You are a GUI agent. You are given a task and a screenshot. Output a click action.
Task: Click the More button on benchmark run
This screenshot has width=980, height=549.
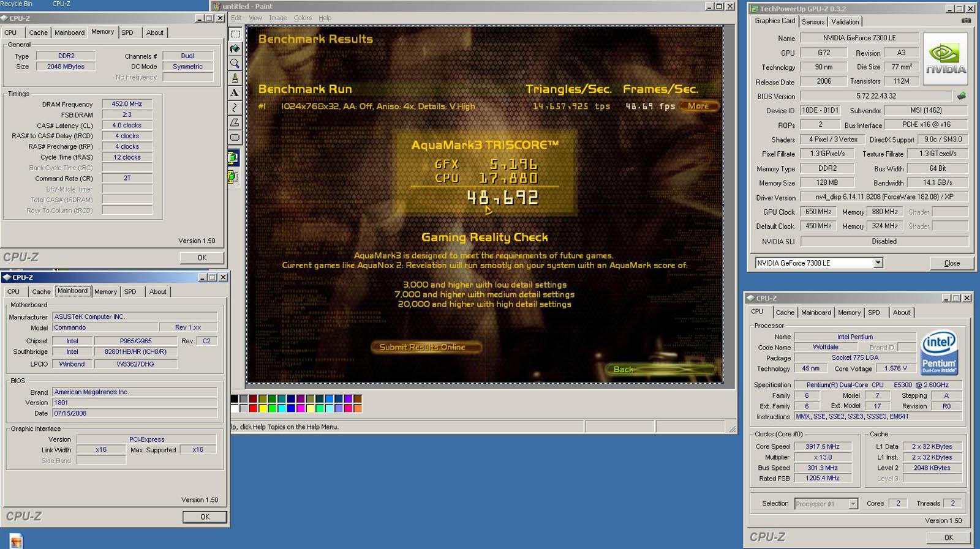pyautogui.click(x=698, y=106)
